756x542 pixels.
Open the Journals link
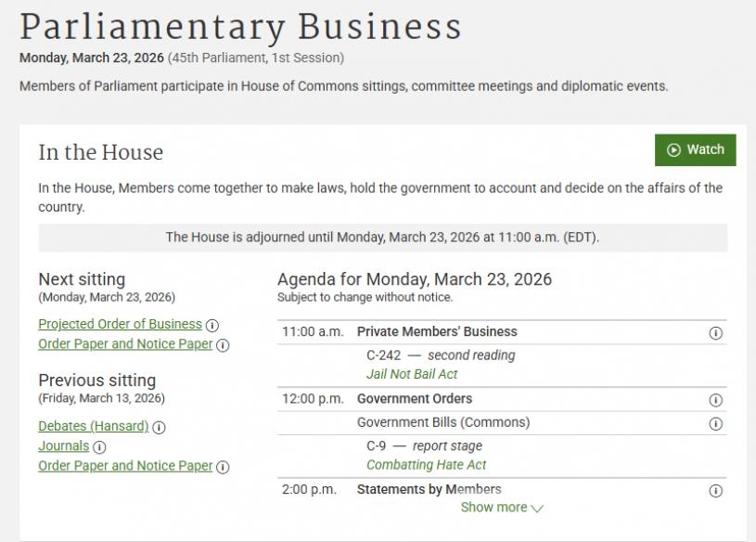point(64,446)
